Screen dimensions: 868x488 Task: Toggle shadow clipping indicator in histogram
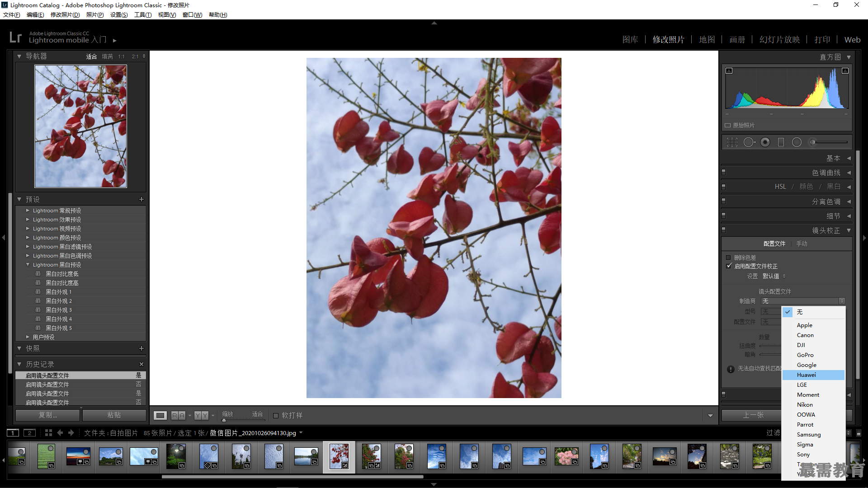point(729,71)
